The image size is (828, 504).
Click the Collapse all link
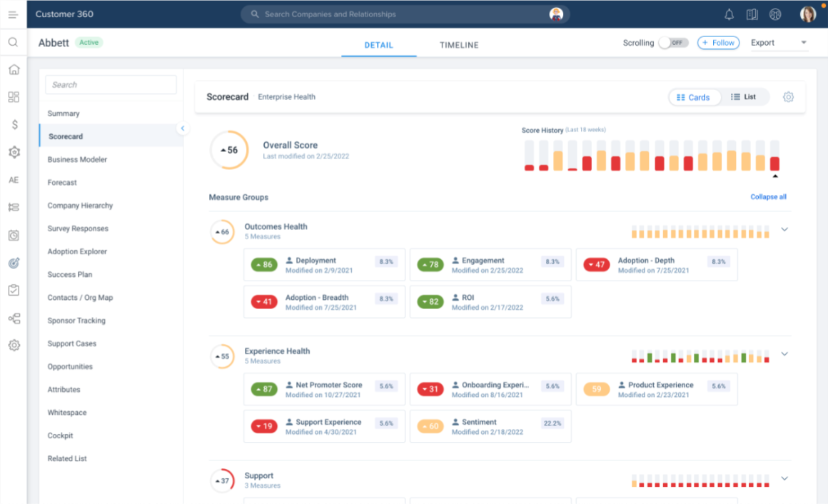click(x=768, y=197)
